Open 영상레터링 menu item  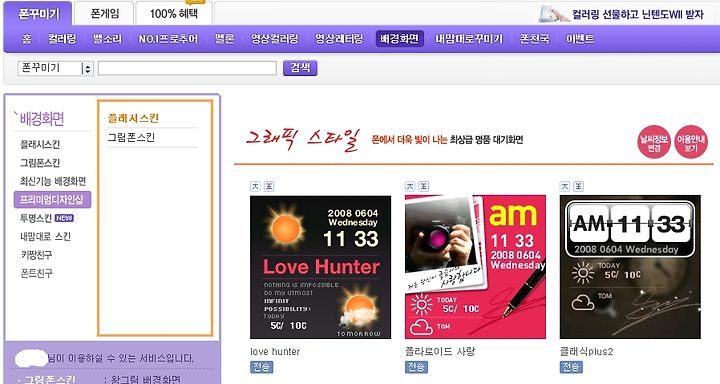coord(339,39)
